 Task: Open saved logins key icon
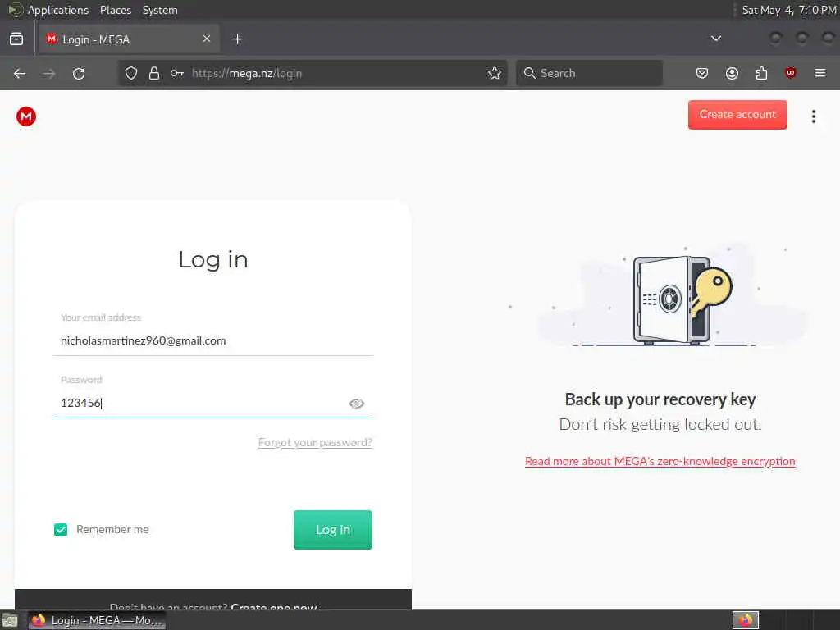tap(177, 73)
